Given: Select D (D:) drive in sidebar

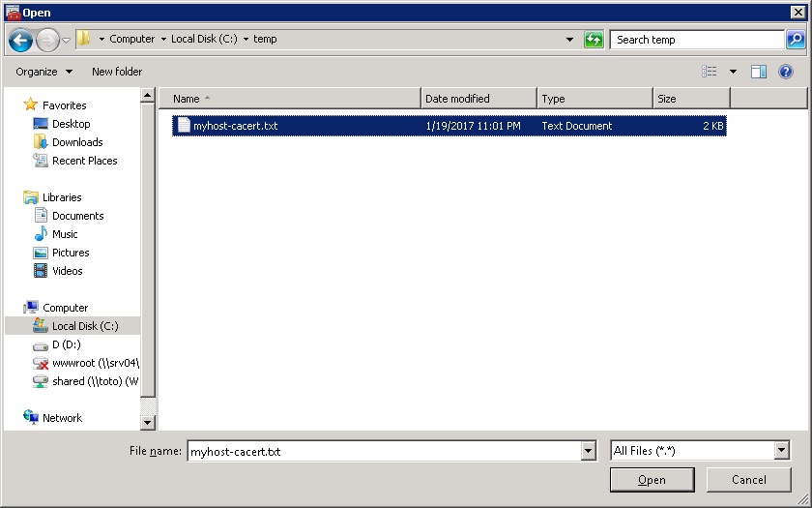Looking at the screenshot, I should [x=66, y=344].
